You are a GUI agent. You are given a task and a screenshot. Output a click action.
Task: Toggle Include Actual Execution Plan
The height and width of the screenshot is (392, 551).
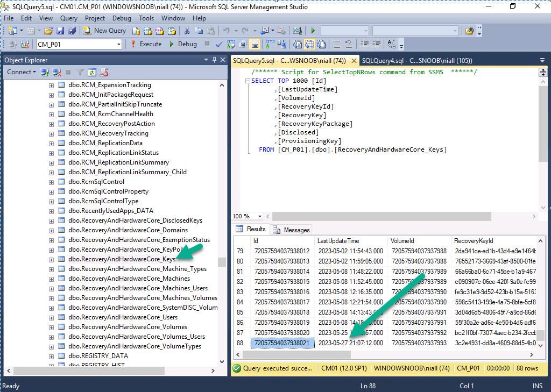[270, 44]
